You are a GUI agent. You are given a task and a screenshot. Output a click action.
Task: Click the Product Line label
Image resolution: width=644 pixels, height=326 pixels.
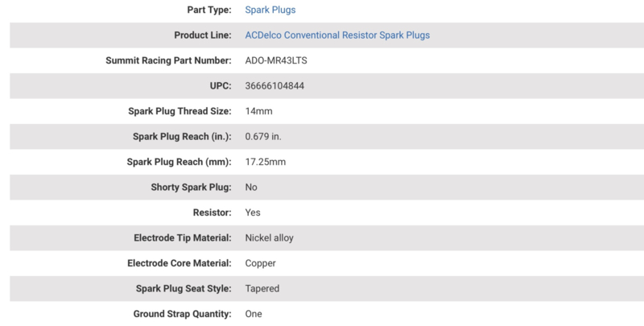click(203, 35)
